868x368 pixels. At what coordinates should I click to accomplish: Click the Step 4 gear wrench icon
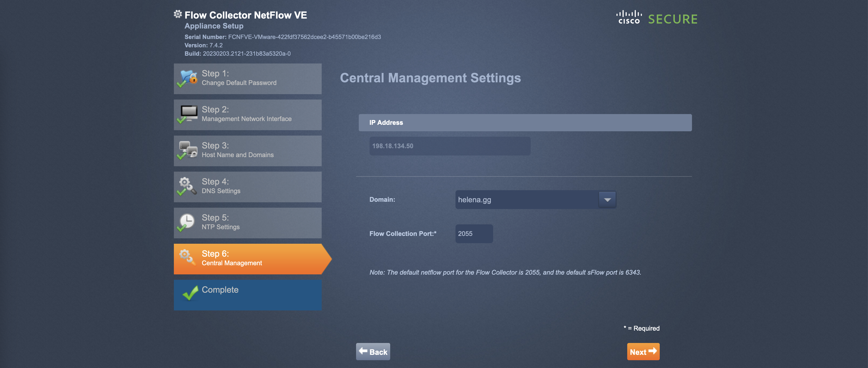coord(187,186)
